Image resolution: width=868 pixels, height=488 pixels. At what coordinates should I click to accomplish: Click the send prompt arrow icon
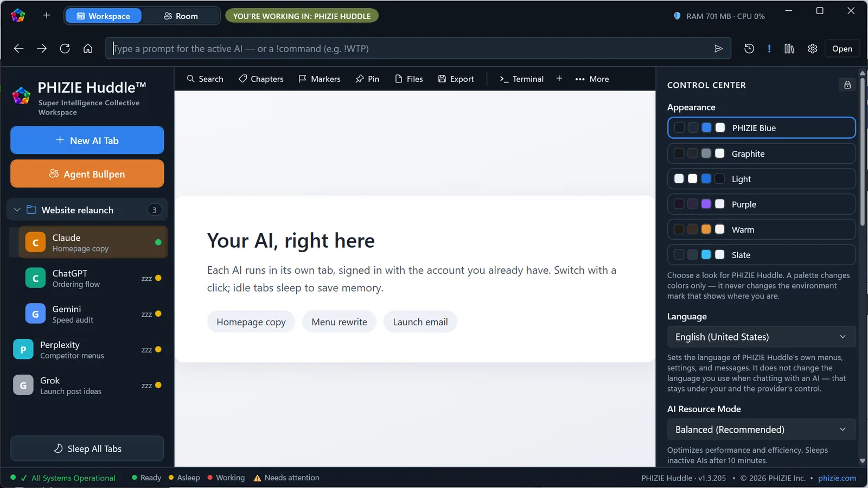(x=718, y=49)
